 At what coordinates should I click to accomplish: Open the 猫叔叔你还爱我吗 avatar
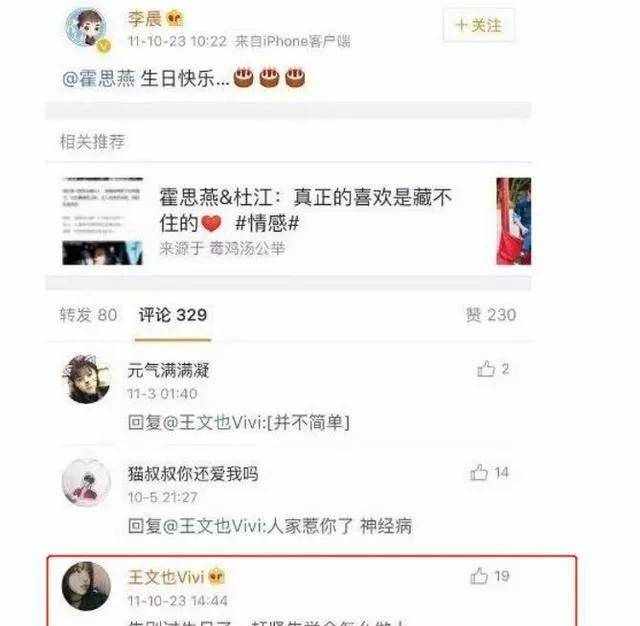point(86,483)
